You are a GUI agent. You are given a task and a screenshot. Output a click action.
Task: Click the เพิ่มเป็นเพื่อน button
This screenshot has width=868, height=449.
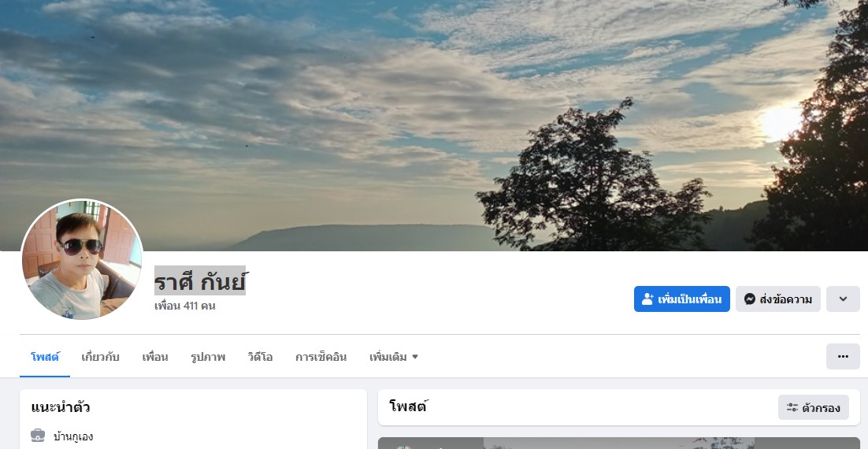(x=682, y=299)
